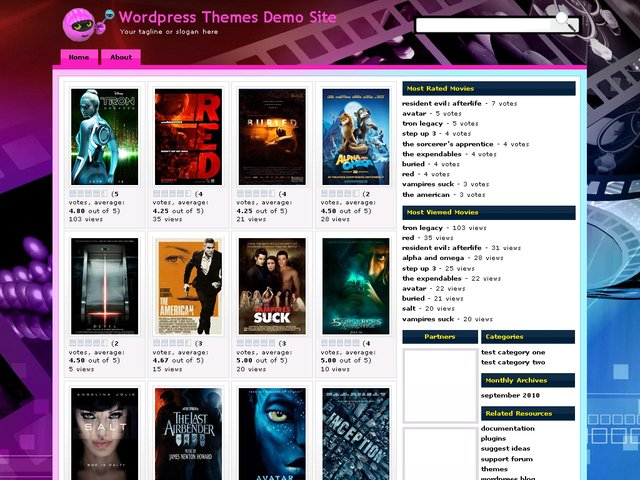Open 'tron legacy' in Most Rated Movies
This screenshot has height=480, width=640.
(x=422, y=123)
